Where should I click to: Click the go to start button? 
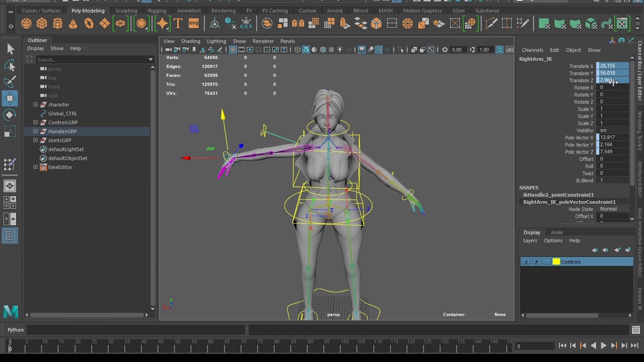click(x=562, y=345)
